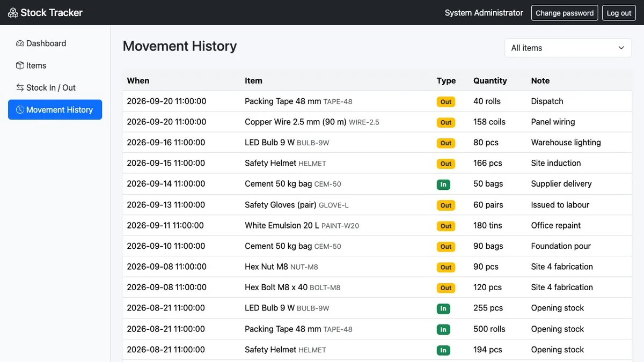Image resolution: width=644 pixels, height=362 pixels.
Task: Click the PAINT-W20 item code
Action: tap(340, 226)
